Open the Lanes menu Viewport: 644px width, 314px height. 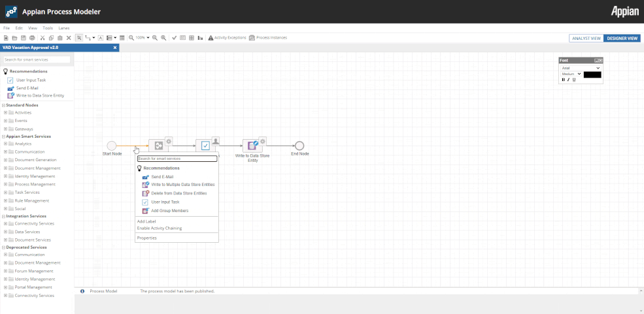[x=64, y=28]
